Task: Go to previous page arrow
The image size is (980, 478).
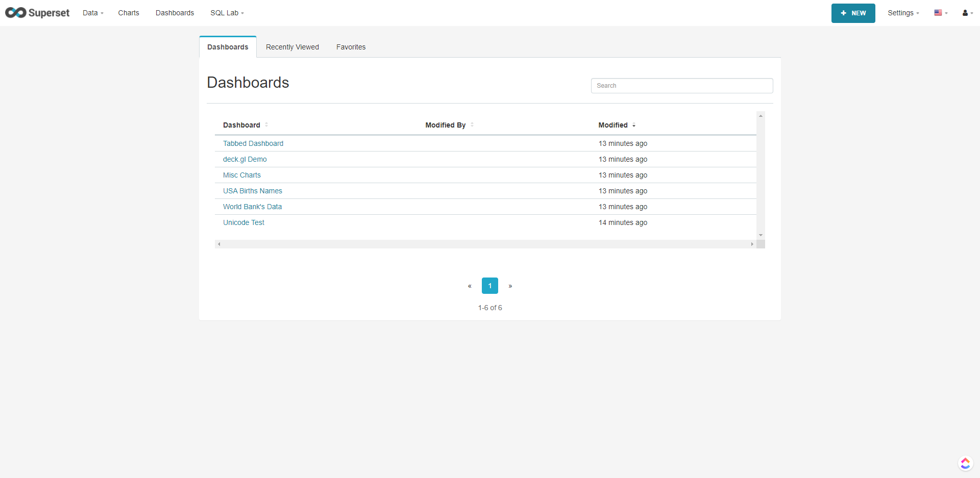Action: [x=470, y=286]
